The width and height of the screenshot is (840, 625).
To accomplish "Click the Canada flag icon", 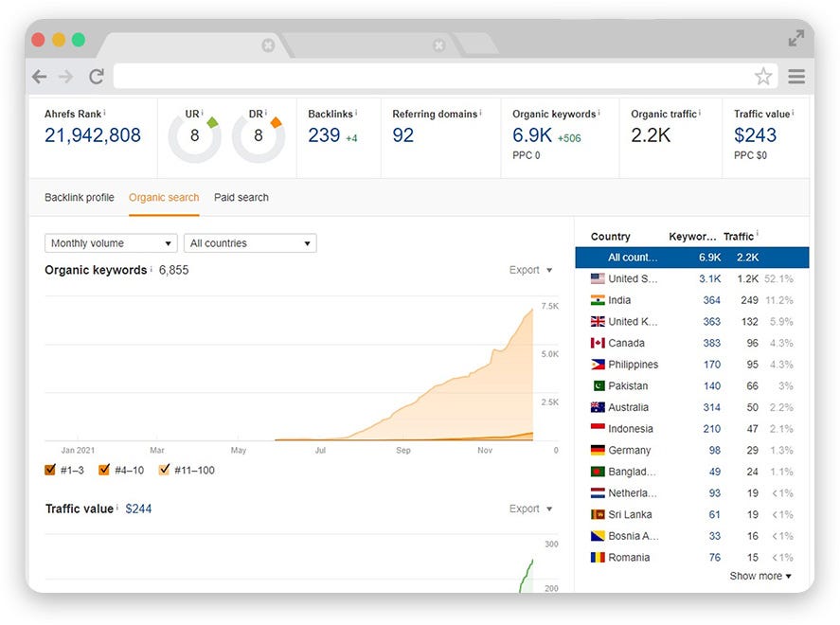I will point(598,343).
